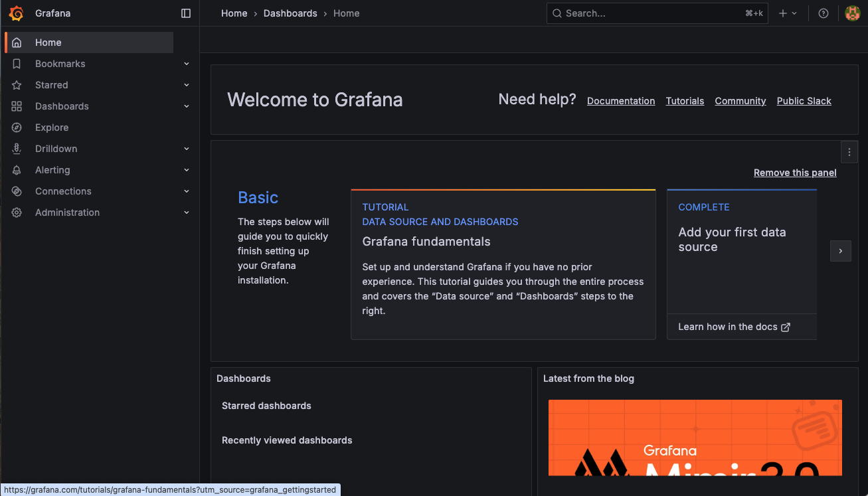Open the new item plus dropdown
Screen dimensions: 868x496
click(788, 13)
